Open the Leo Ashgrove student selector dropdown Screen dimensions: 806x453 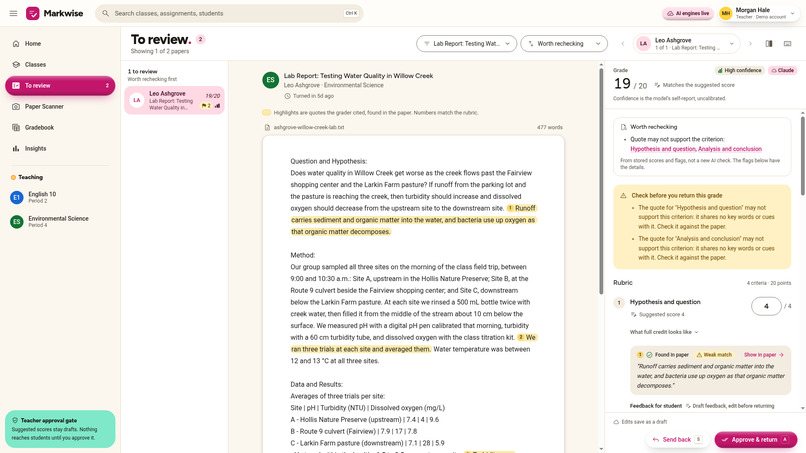[x=686, y=44]
